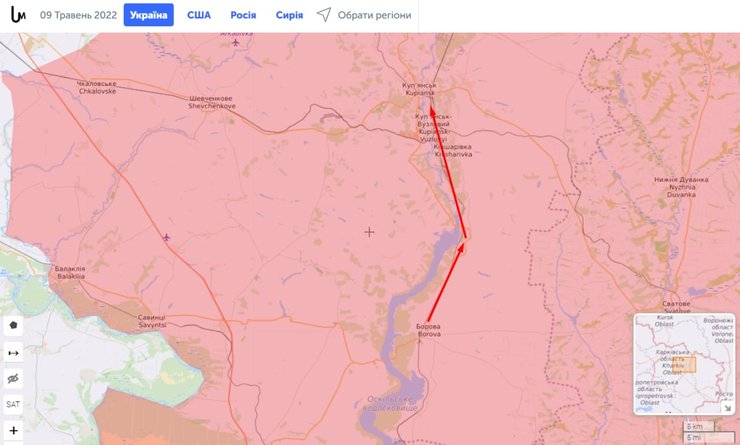
Task: Open the Росія region
Action: click(243, 15)
